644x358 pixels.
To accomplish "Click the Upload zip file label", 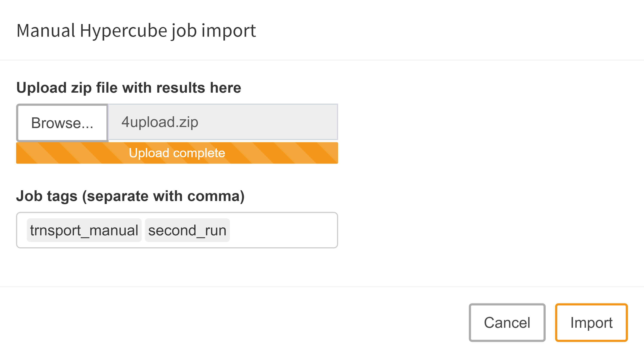I will [x=129, y=88].
